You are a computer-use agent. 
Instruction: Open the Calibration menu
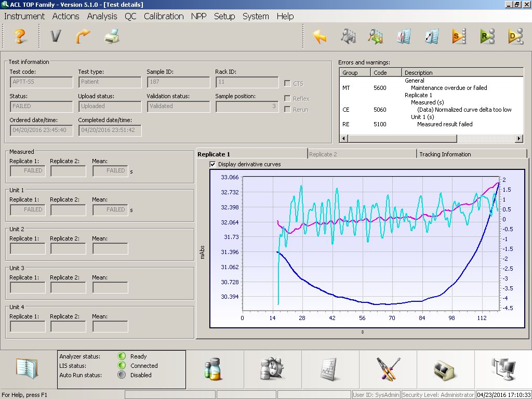pos(164,16)
